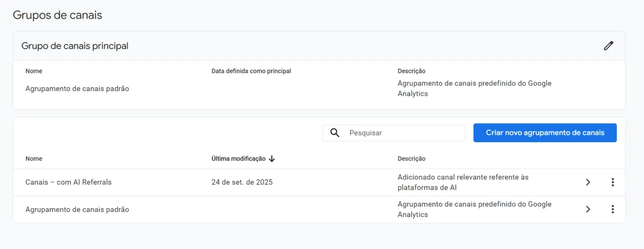Click the magnifying glass search icon
Image resolution: width=644 pixels, height=249 pixels.
(x=335, y=133)
